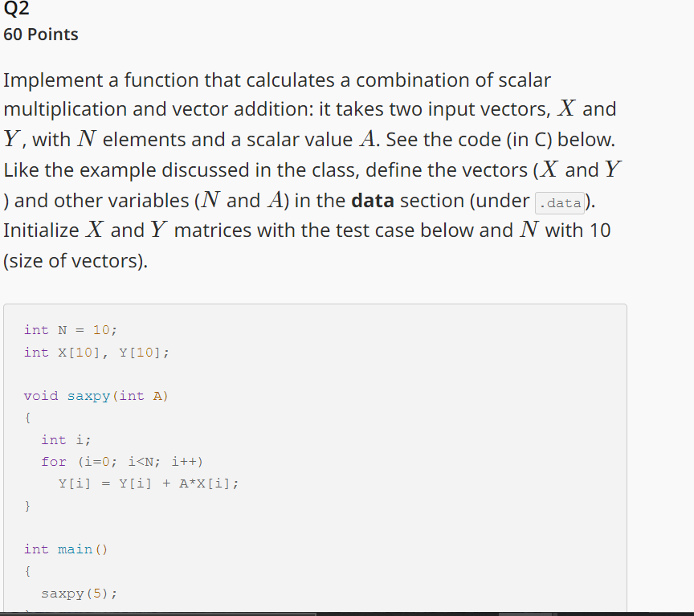
Task: Click the main function name in code
Action: (x=75, y=549)
